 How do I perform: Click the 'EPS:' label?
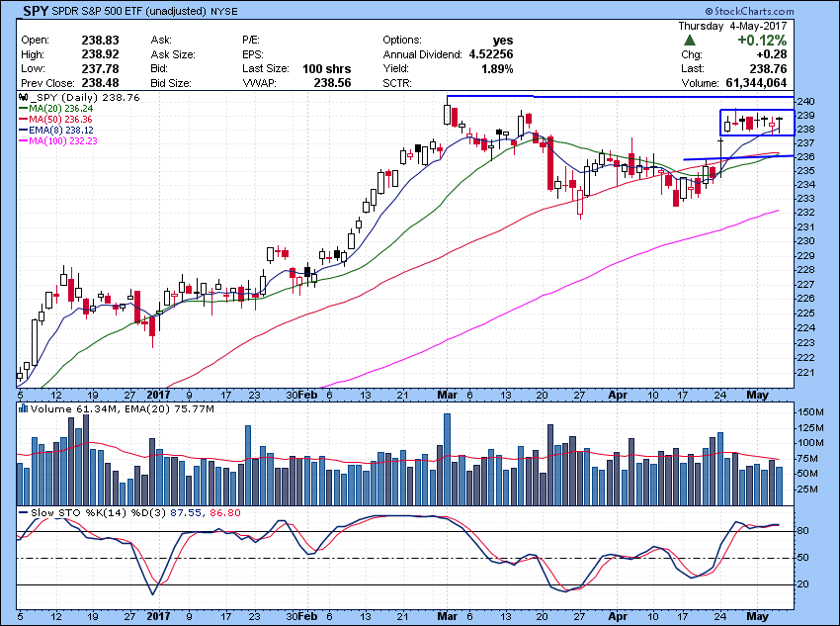coord(252,54)
